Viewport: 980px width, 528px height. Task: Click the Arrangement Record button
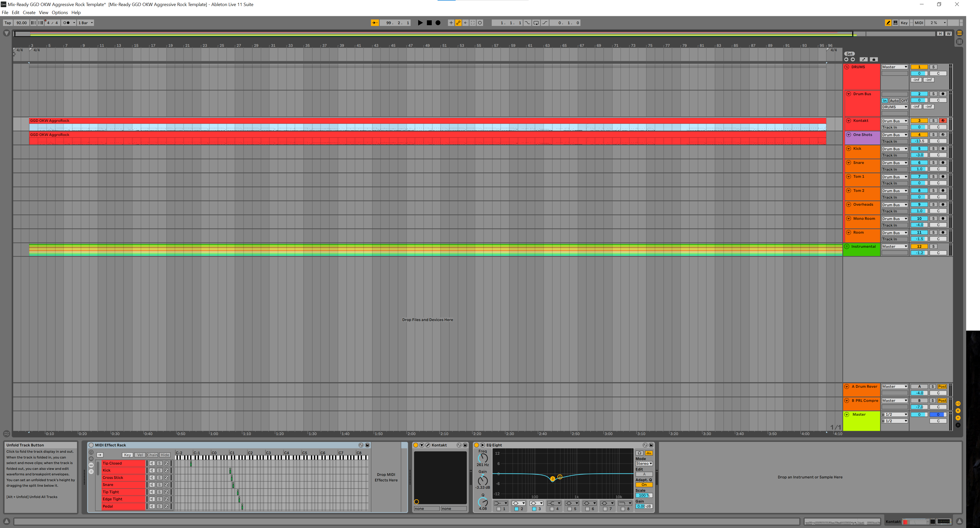point(438,23)
